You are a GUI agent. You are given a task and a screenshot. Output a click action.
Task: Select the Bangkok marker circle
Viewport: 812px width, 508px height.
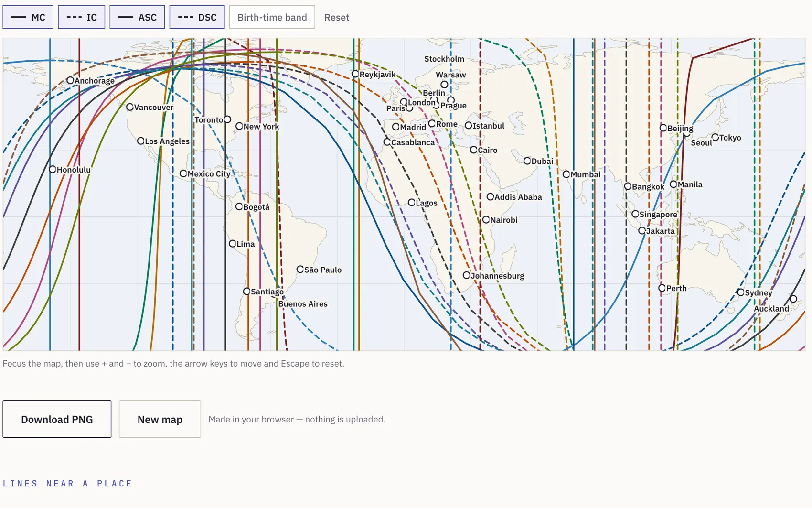(628, 186)
